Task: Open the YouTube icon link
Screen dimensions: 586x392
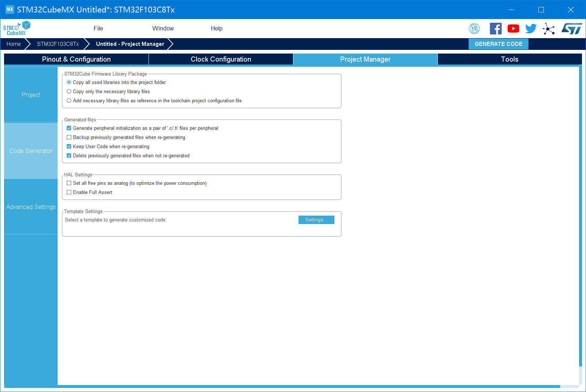Action: click(x=513, y=29)
